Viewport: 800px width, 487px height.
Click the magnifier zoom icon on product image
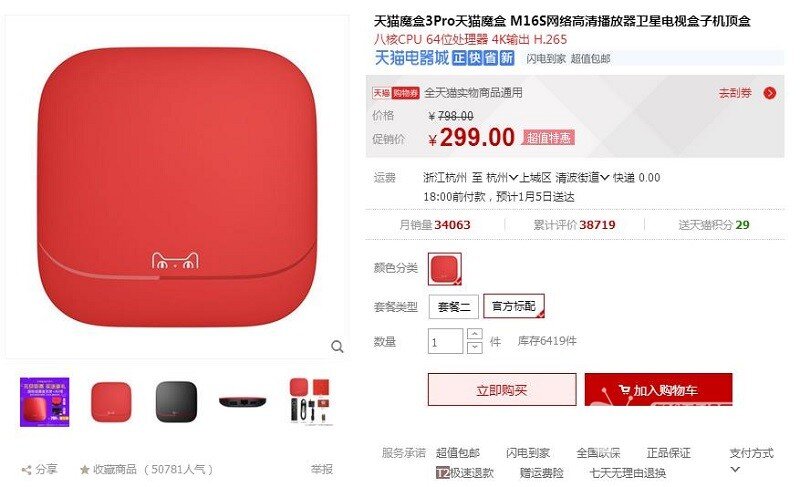(337, 347)
